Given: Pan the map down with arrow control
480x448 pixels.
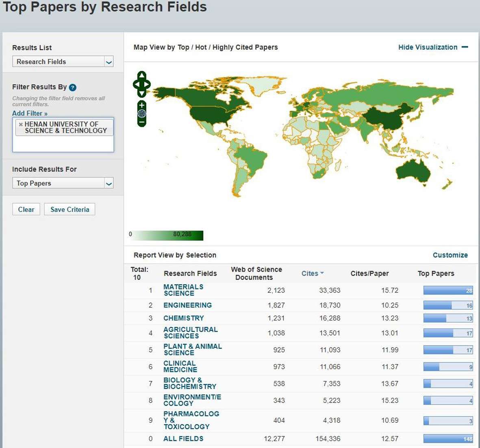Looking at the screenshot, I should point(142,94).
